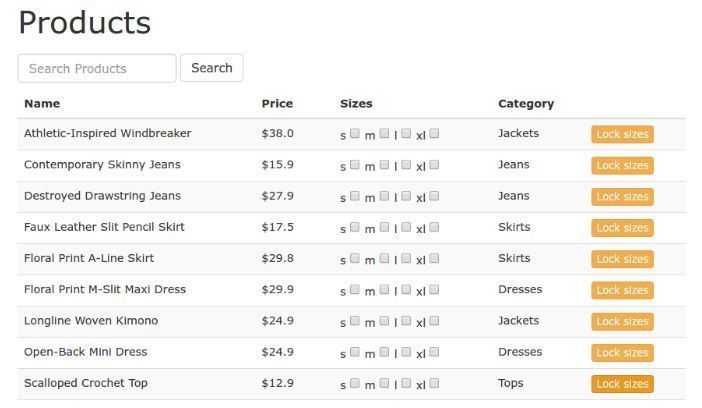Check size l for Destroyed Drawstring Jeans
Image resolution: width=702 pixels, height=408 pixels.
(x=406, y=196)
